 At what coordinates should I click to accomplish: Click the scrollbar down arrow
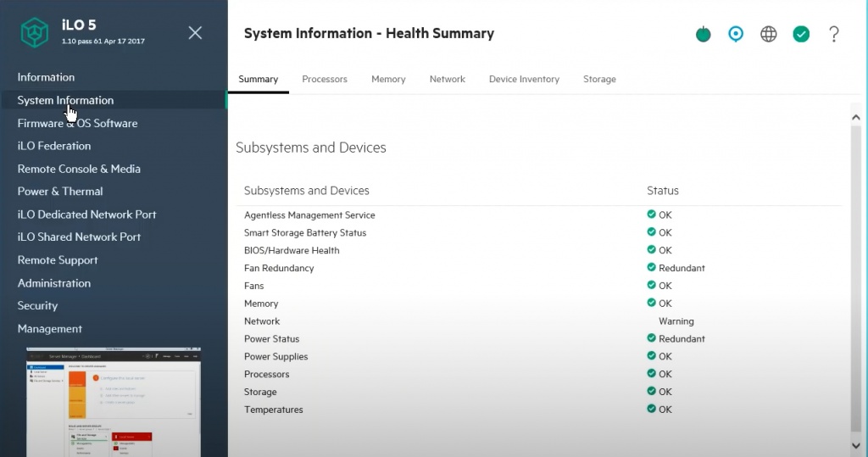855,445
